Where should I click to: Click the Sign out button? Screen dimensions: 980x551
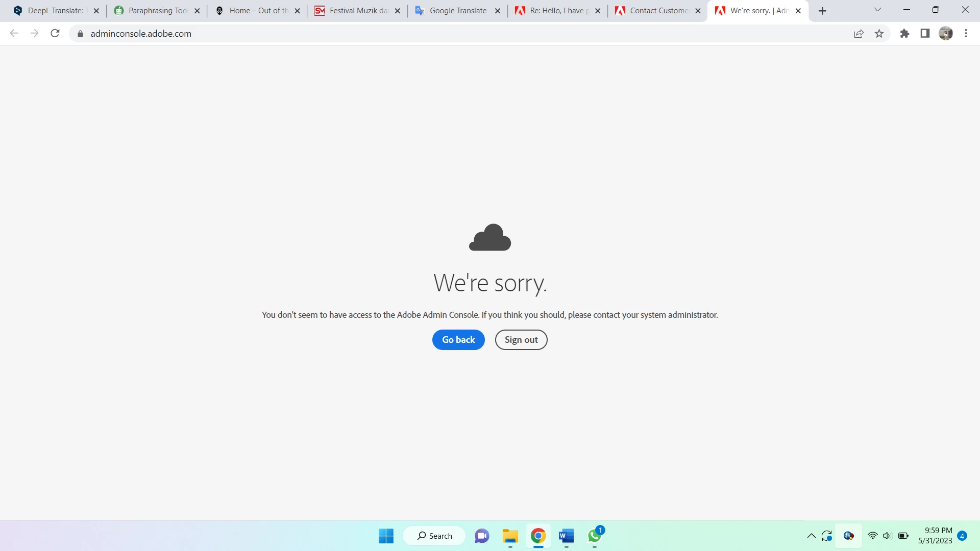(x=521, y=340)
